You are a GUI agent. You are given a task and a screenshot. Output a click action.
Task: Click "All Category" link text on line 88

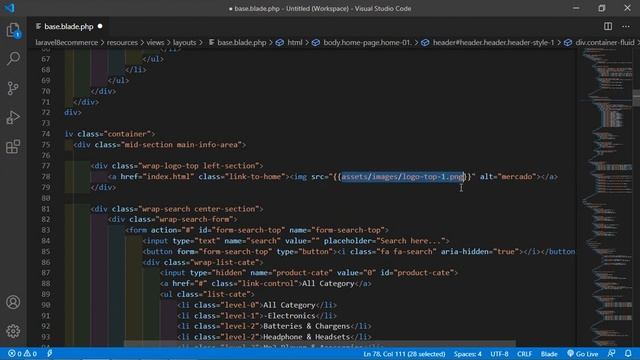[328, 284]
